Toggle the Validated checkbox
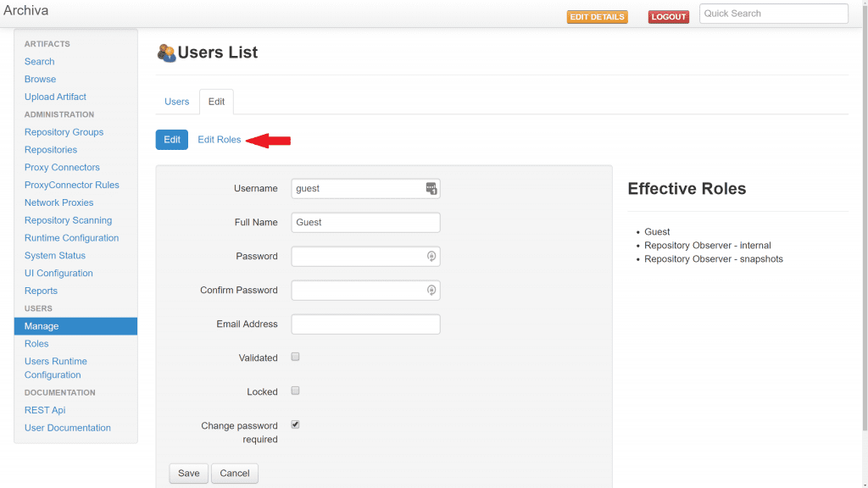The width and height of the screenshot is (868, 488). click(296, 358)
